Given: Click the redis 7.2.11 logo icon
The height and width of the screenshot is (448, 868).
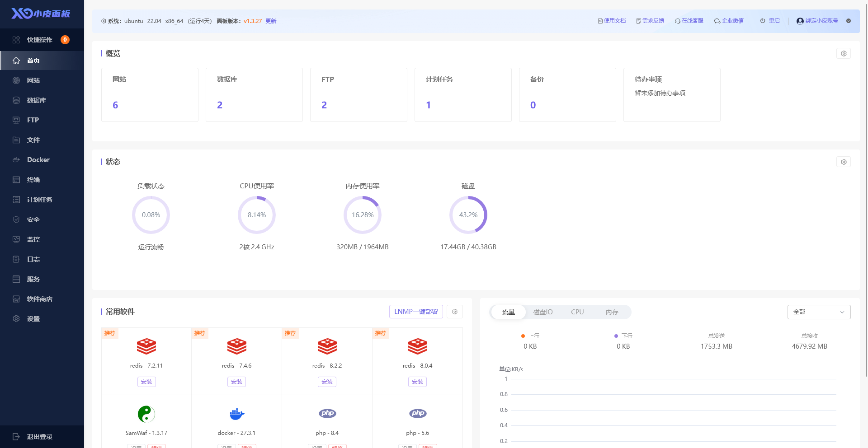Looking at the screenshot, I should 146,347.
